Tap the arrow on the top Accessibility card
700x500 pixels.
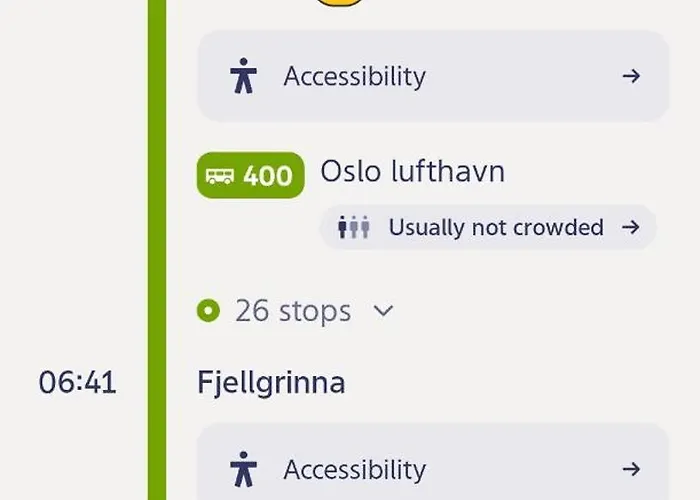(631, 76)
